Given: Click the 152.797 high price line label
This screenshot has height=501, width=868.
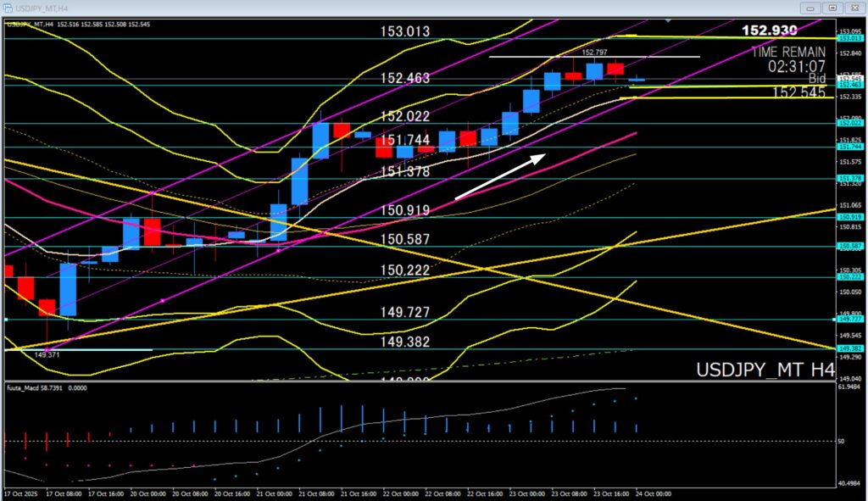Looking at the screenshot, I should point(595,51).
